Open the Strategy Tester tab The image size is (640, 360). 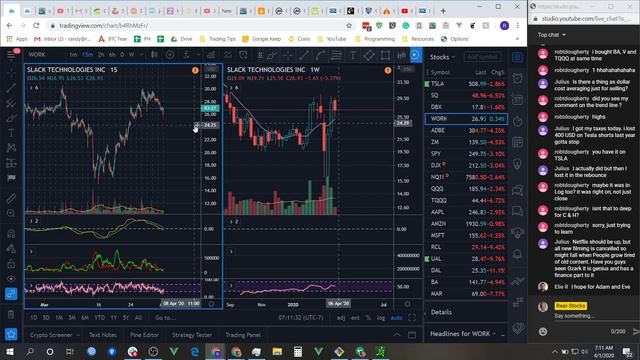(x=192, y=335)
